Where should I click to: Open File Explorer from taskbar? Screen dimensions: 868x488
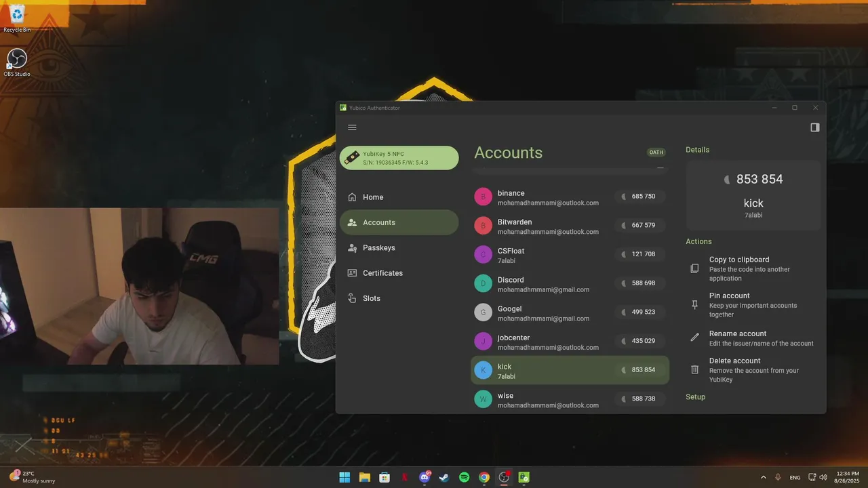[x=364, y=477]
